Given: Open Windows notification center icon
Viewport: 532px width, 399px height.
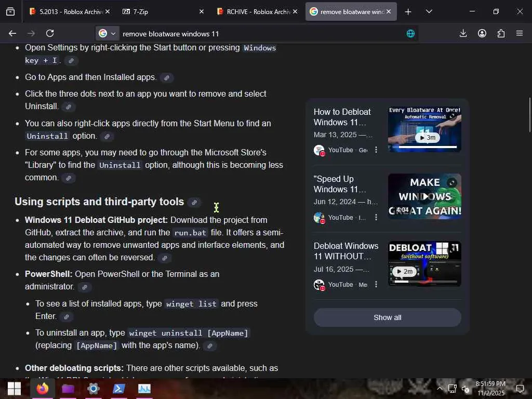Looking at the screenshot, I should coord(520,389).
